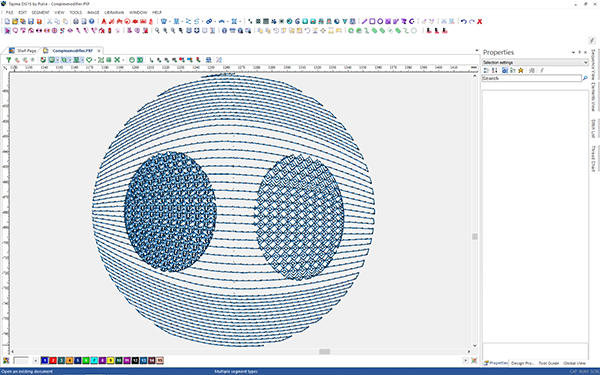This screenshot has width=600, height=375.
Task: Click the Redo arrow icon
Action: tap(471, 21)
